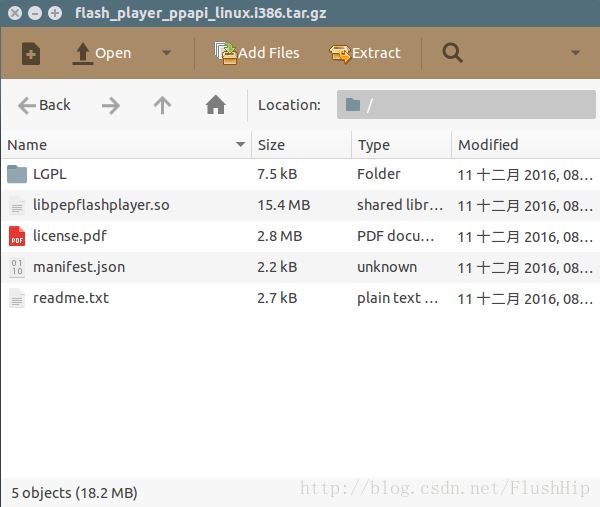This screenshot has width=600, height=507.
Task: Select the readme.txt file name
Action: click(x=71, y=298)
